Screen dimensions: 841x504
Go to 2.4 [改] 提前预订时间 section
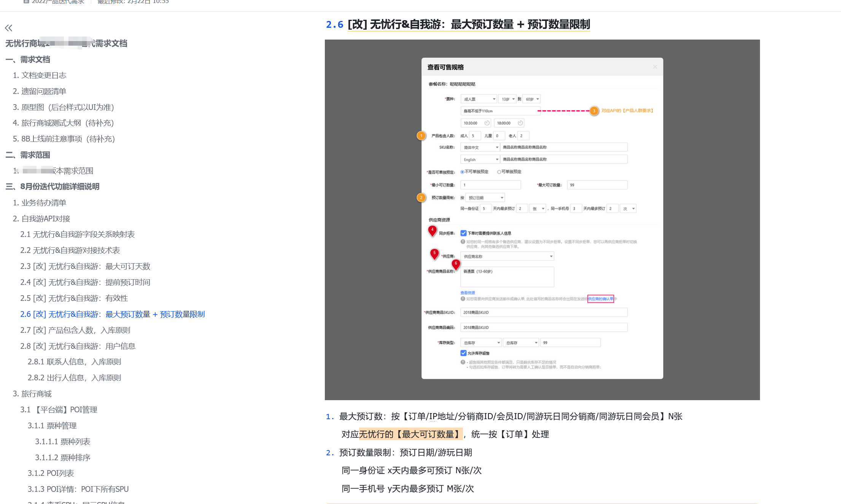[85, 282]
